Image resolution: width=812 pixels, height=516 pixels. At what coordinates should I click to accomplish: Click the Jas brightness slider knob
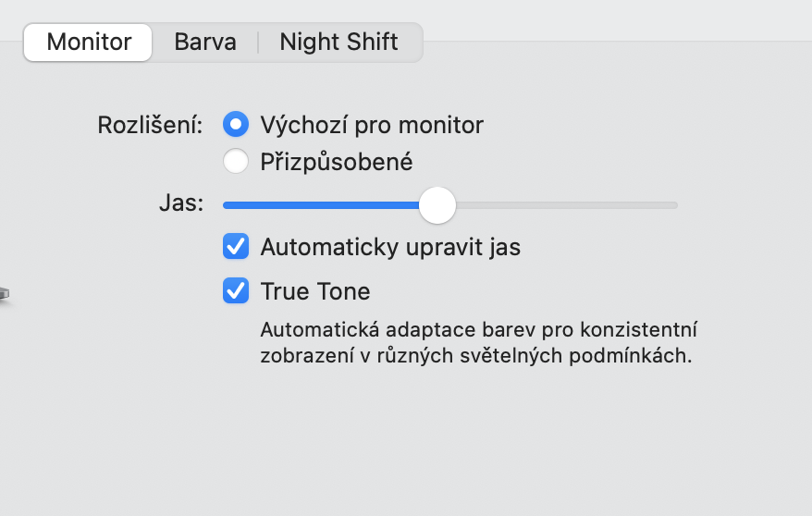pyautogui.click(x=437, y=204)
